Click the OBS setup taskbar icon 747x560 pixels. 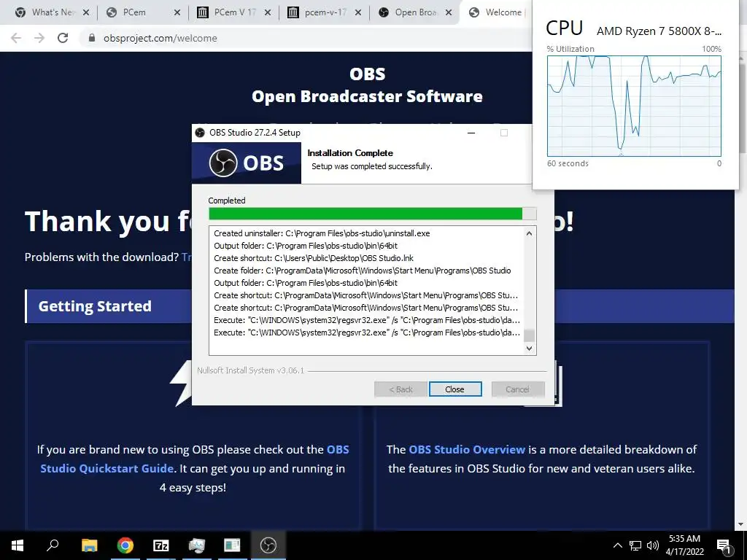(268, 545)
